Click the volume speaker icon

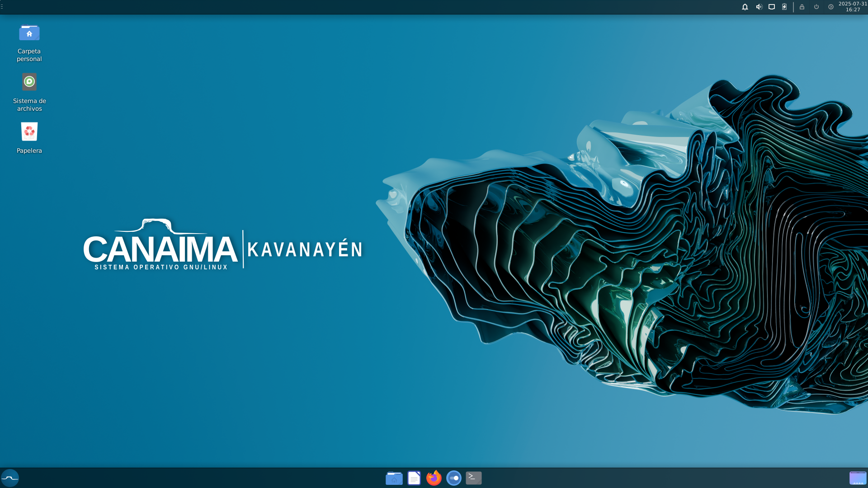pos(759,7)
